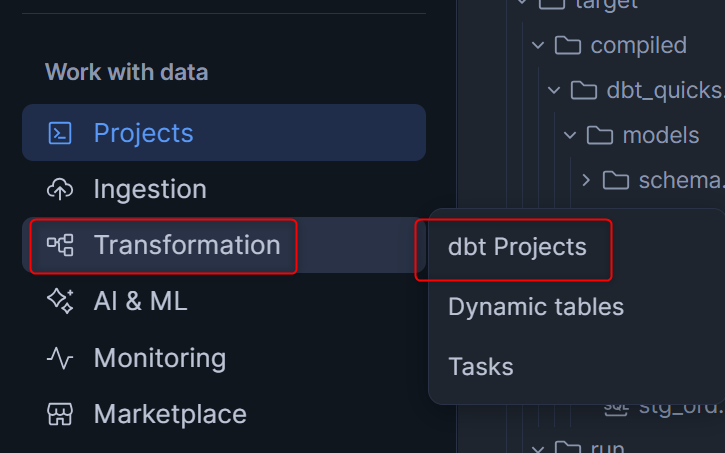Open the Projects navigation item
Viewport: 725px width, 453px height.
(x=143, y=133)
